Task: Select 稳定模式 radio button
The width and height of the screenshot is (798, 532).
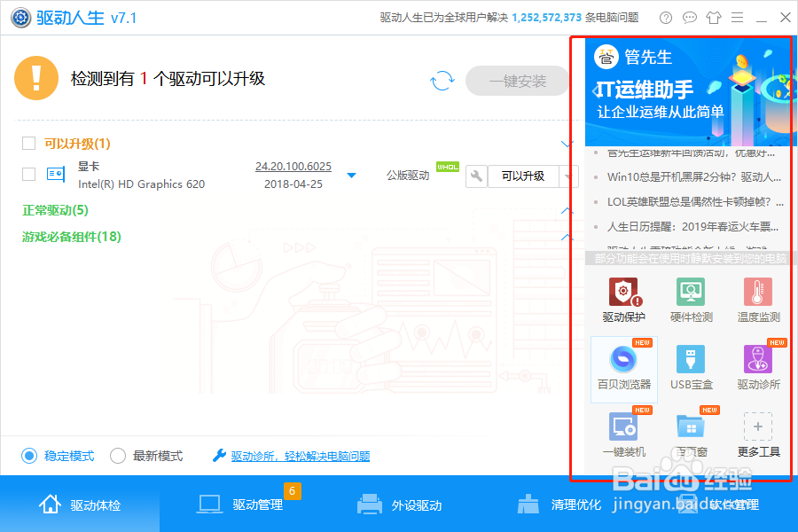Action: pos(29,456)
